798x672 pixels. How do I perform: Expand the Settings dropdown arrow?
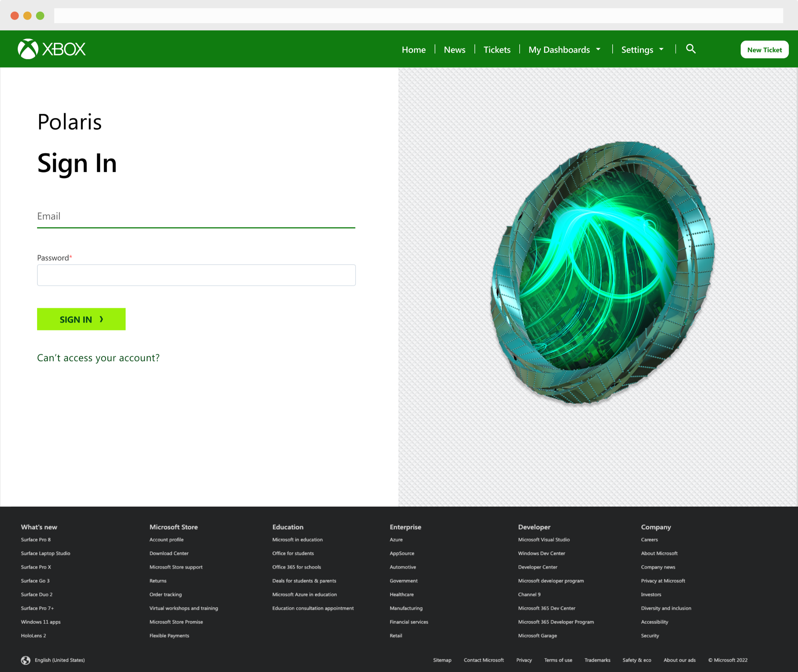point(661,49)
